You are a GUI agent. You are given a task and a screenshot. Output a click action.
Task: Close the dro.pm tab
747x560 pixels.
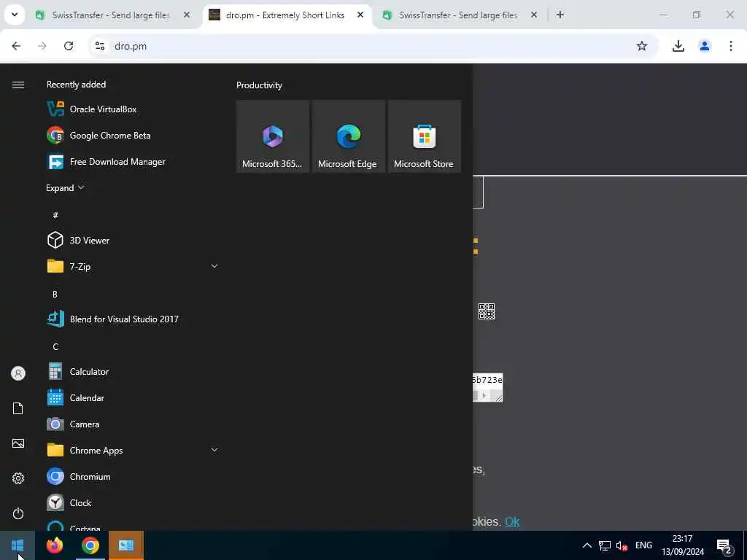(360, 15)
